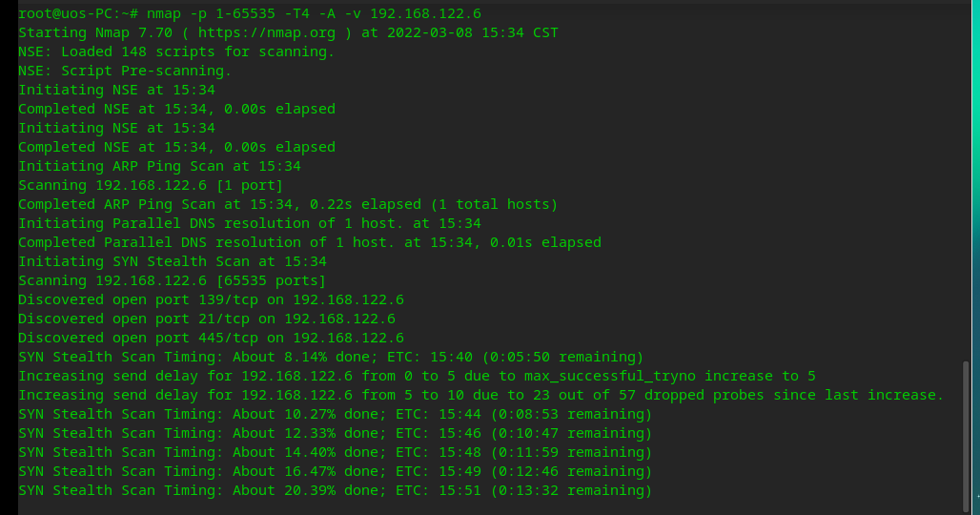Click the '8.14% done' timing line
980x515 pixels.
[x=331, y=357]
